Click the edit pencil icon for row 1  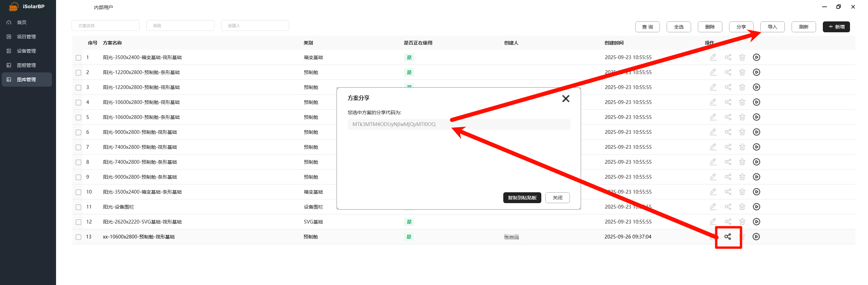pyautogui.click(x=713, y=57)
